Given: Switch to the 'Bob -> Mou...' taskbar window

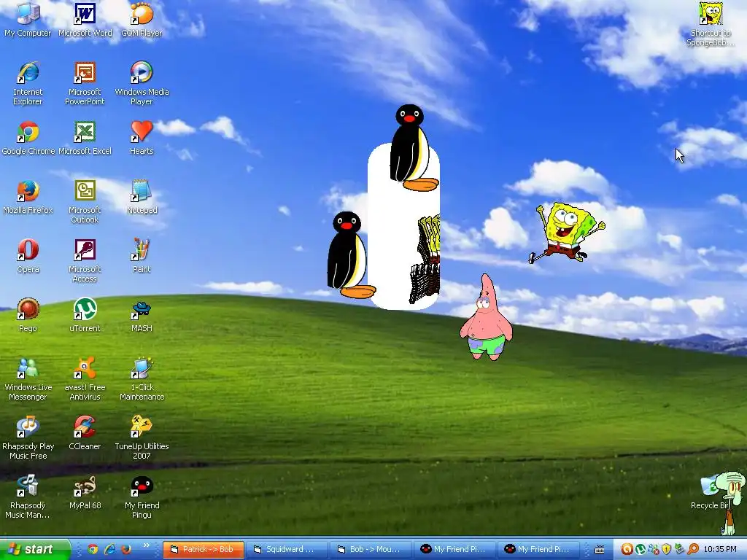Looking at the screenshot, I should pos(371,549).
